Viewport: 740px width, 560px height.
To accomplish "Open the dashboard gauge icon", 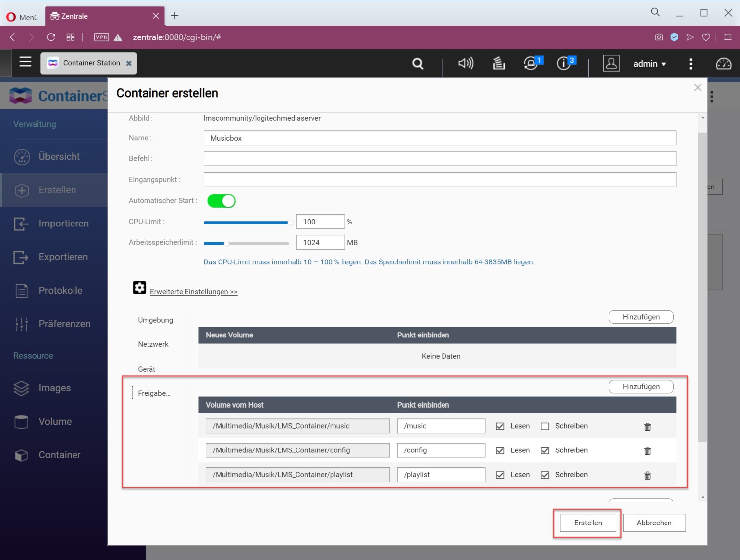I will (723, 63).
